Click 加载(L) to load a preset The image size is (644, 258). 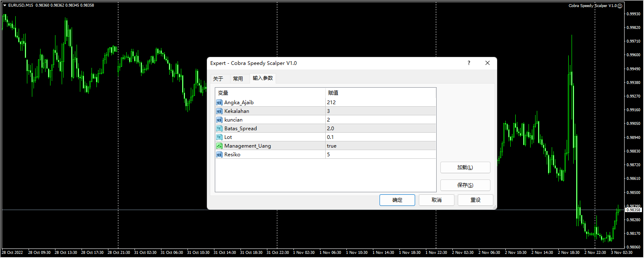click(465, 167)
